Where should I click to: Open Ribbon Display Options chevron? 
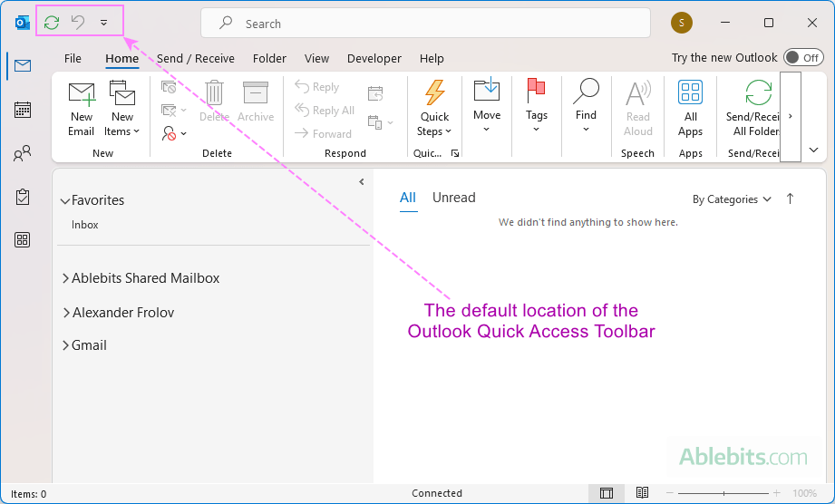pos(814,150)
